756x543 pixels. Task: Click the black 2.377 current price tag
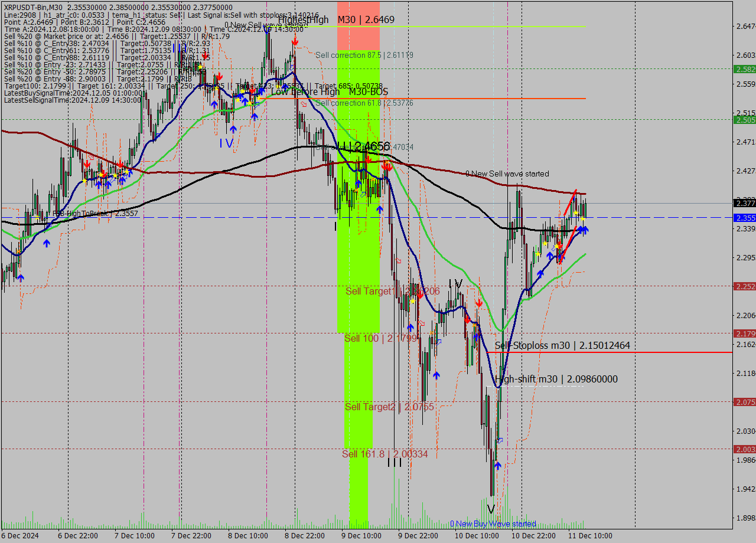click(744, 203)
